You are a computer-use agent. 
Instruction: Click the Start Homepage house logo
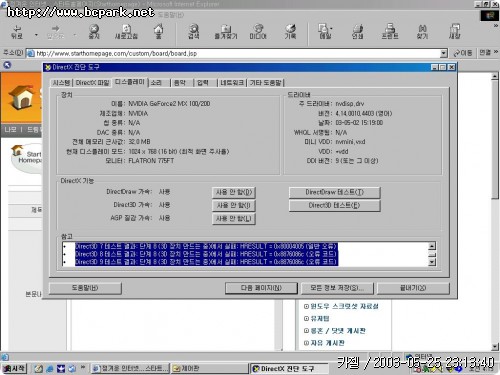pyautogui.click(x=22, y=97)
